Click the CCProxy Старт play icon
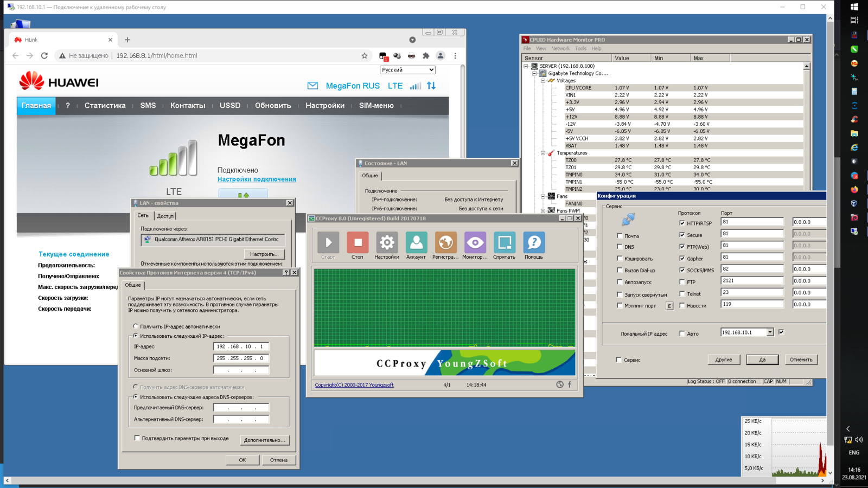Viewport: 868px width, 488px height. pos(328,243)
